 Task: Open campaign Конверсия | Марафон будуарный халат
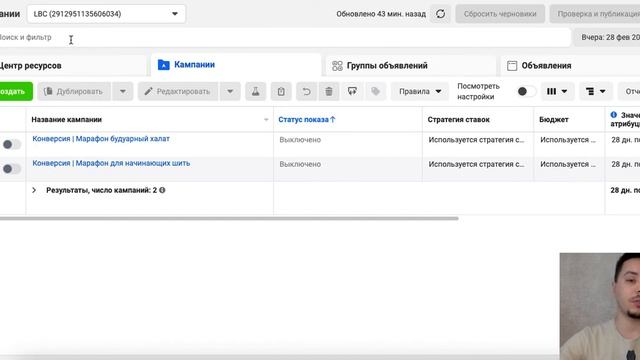pos(101,139)
